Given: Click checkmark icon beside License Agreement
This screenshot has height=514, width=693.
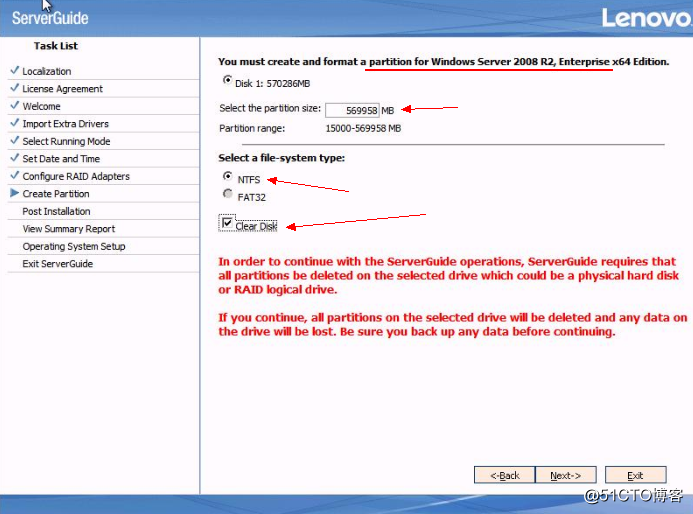Looking at the screenshot, I should pyautogui.click(x=15, y=88).
